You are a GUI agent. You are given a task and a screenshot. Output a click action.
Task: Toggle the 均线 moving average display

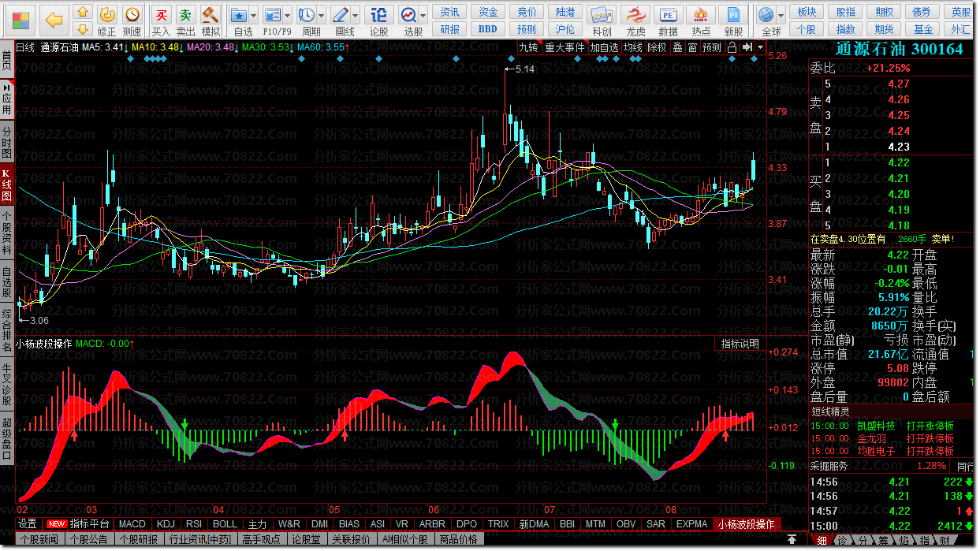click(x=632, y=47)
